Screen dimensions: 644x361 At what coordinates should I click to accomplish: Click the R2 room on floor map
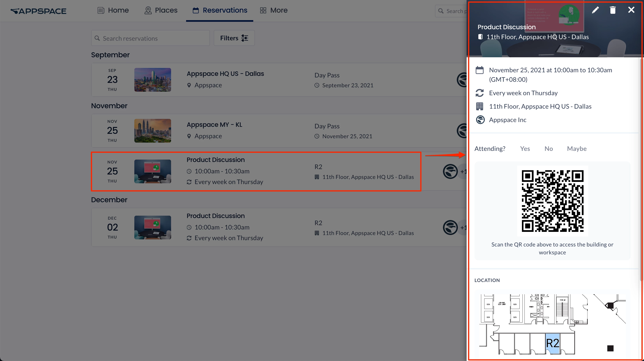point(552,343)
